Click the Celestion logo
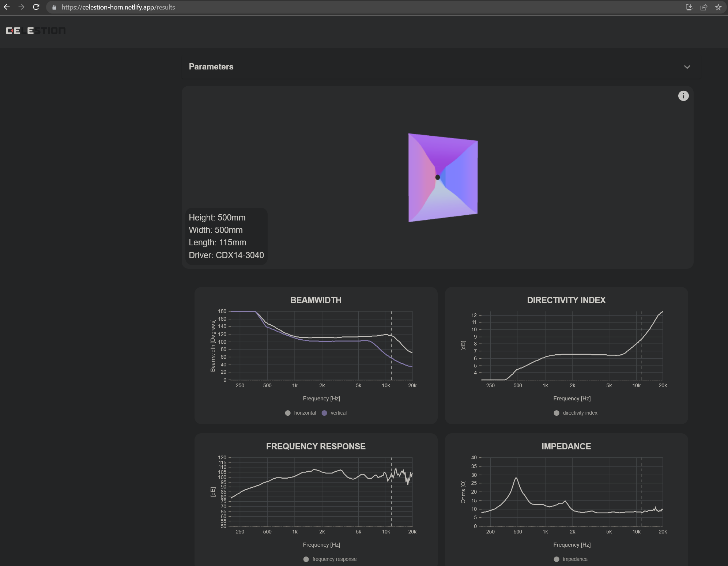Image resolution: width=728 pixels, height=566 pixels. pyautogui.click(x=35, y=31)
